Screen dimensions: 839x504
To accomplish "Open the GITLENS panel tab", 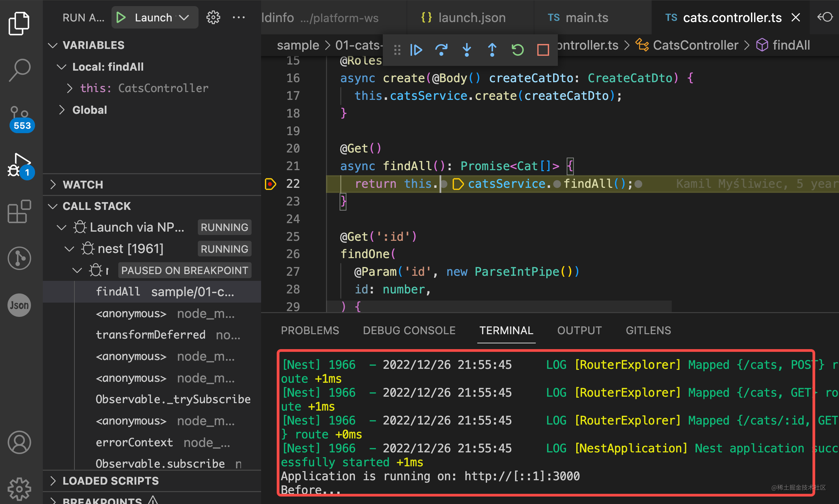I will (x=648, y=330).
